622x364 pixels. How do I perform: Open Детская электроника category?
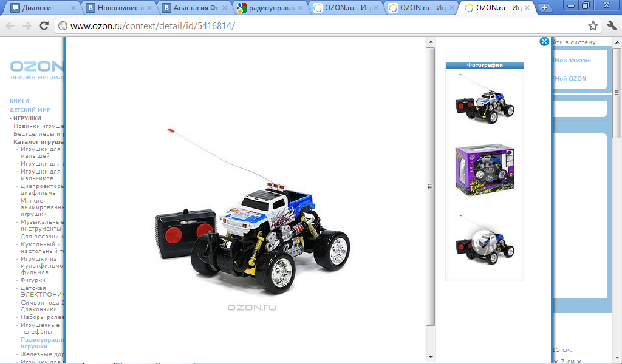click(x=42, y=291)
